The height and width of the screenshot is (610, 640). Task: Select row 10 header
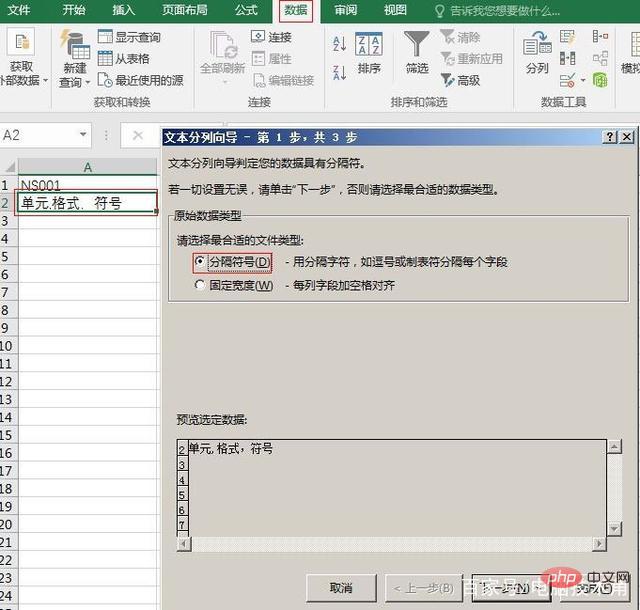[x=8, y=346]
